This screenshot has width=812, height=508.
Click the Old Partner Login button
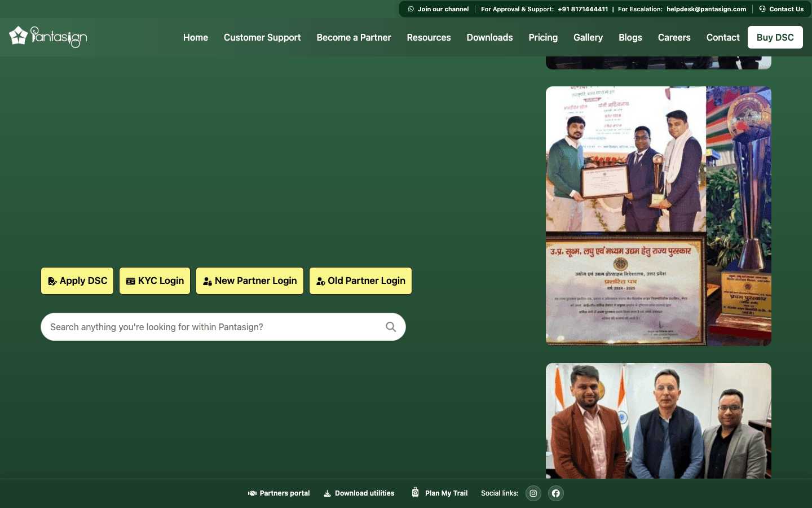pyautogui.click(x=360, y=281)
